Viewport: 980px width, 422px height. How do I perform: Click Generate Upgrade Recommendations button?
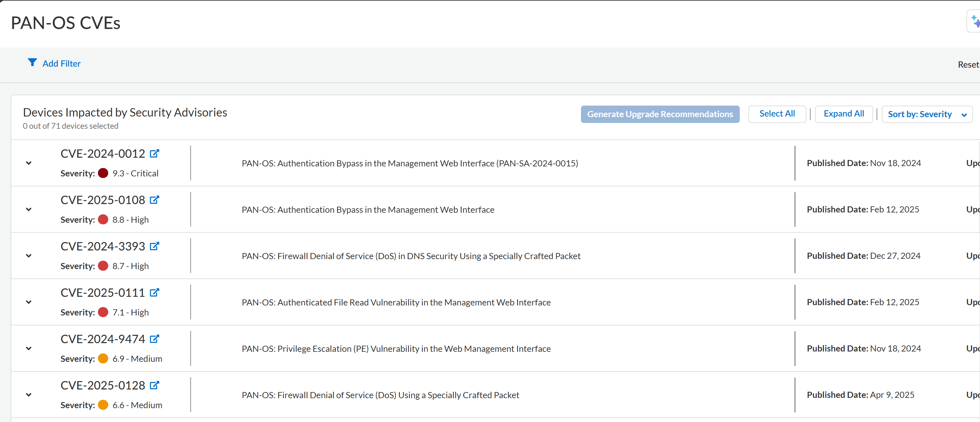pyautogui.click(x=660, y=115)
